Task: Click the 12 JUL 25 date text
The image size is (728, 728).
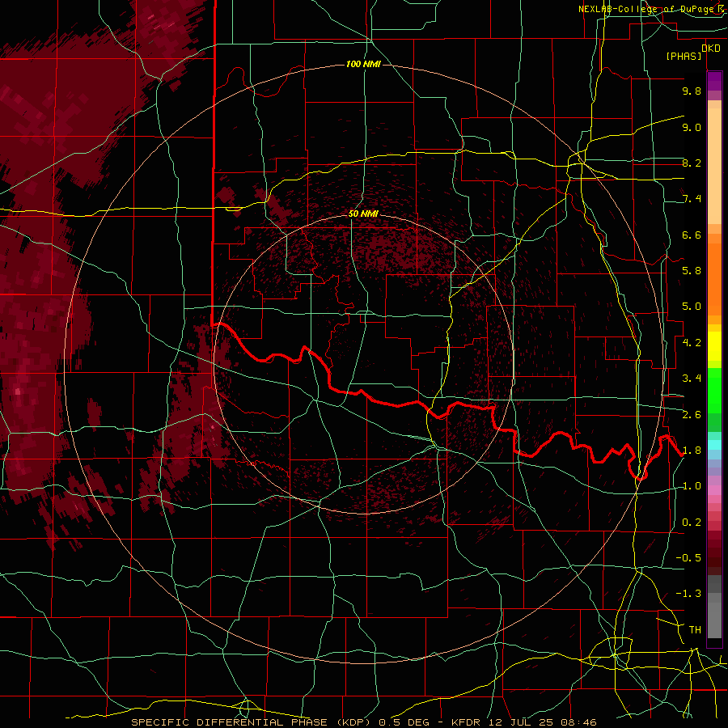Action: coord(520,722)
